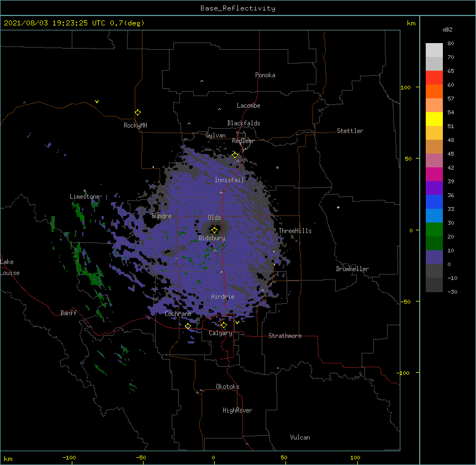The width and height of the screenshot is (476, 465).
Task: Click the Calgary city label
Action: click(x=220, y=333)
